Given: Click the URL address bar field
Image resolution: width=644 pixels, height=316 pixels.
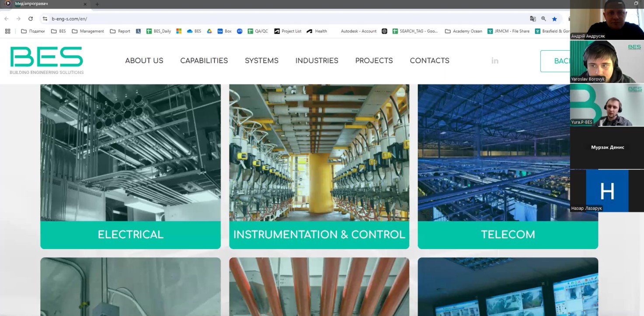Looking at the screenshot, I should [262, 19].
